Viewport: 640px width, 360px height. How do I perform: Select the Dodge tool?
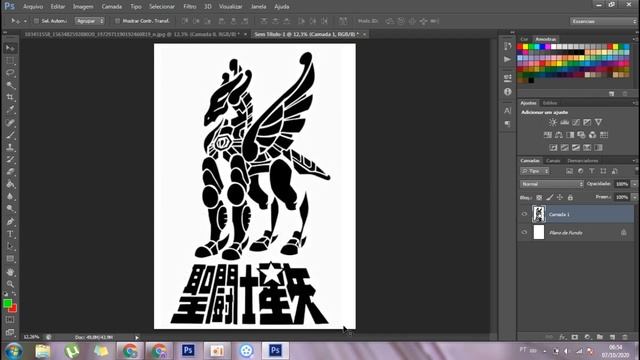click(10, 209)
